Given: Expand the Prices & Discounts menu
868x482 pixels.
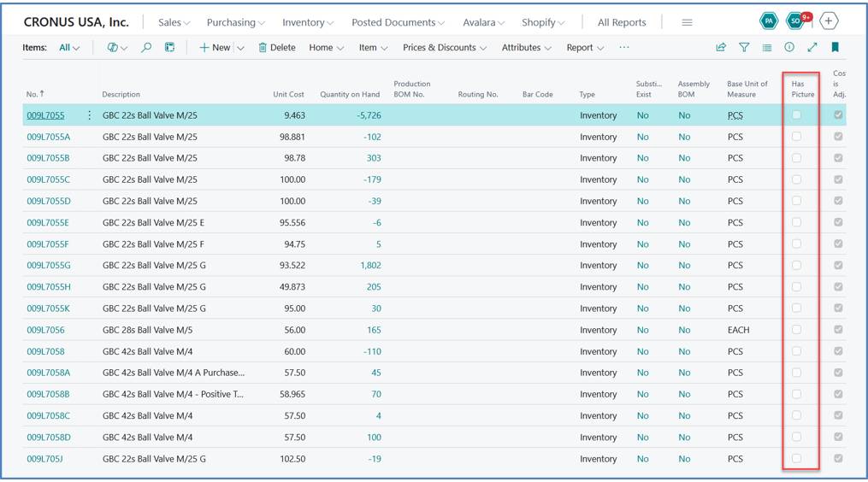Looking at the screenshot, I should coord(445,48).
